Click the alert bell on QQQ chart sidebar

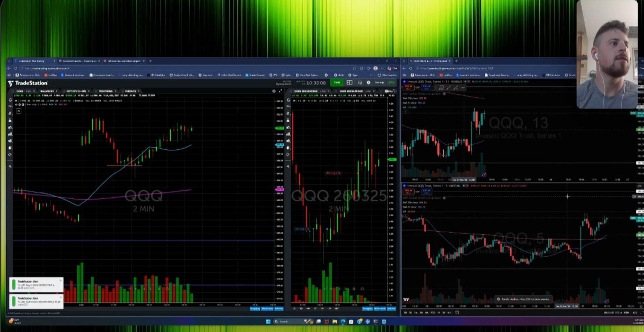(10, 100)
